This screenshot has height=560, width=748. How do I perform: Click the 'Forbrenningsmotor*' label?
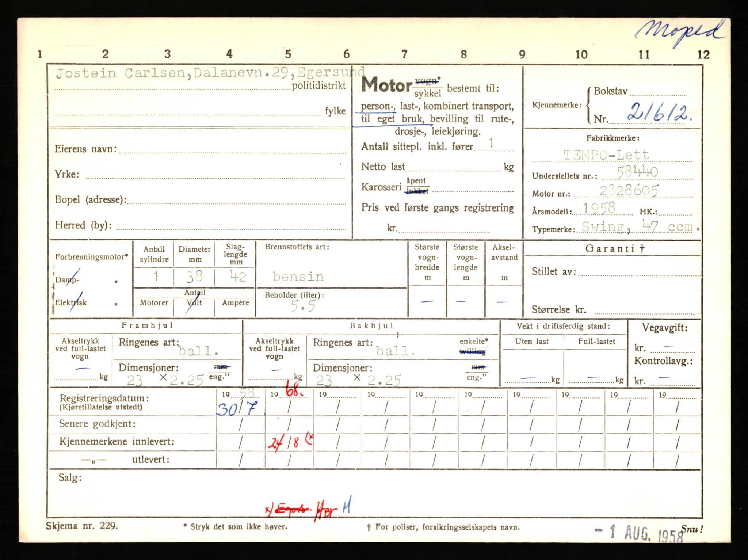pyautogui.click(x=91, y=257)
